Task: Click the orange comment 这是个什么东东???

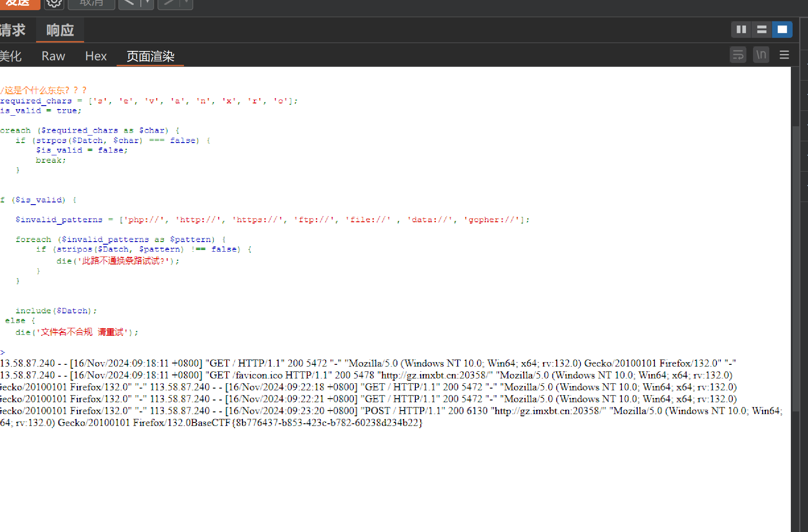Action: [x=44, y=90]
